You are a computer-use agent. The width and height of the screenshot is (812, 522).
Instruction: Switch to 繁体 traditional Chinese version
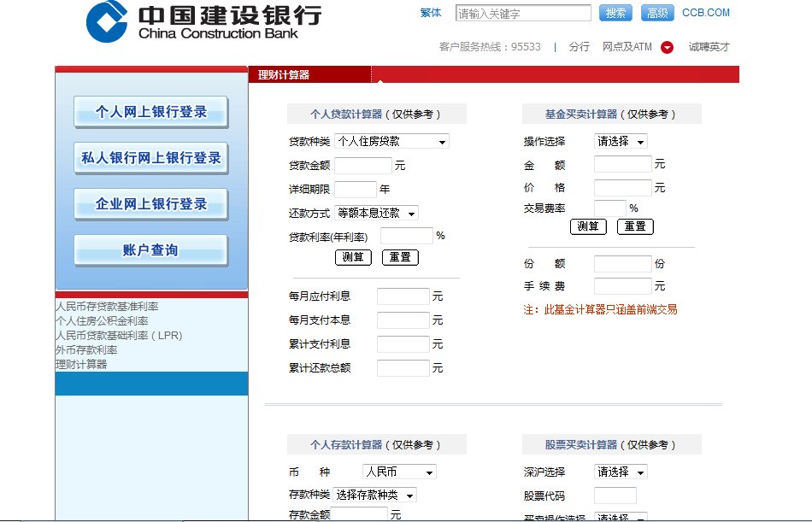[431, 13]
